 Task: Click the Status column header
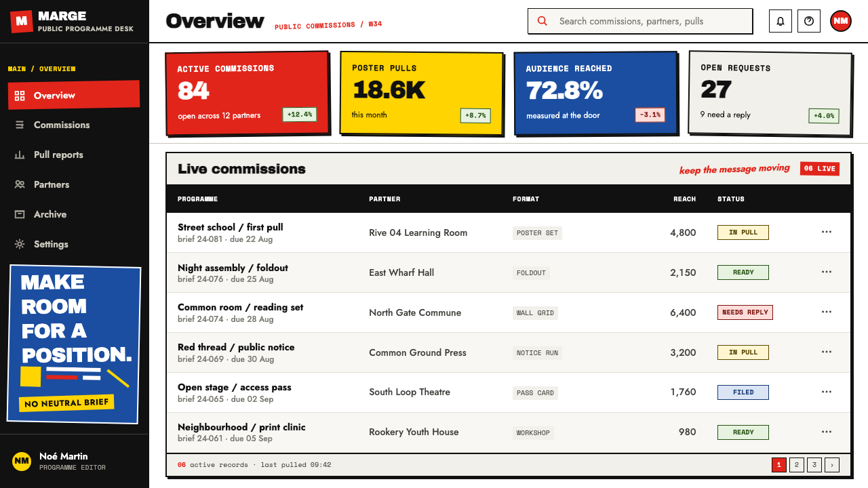click(731, 199)
